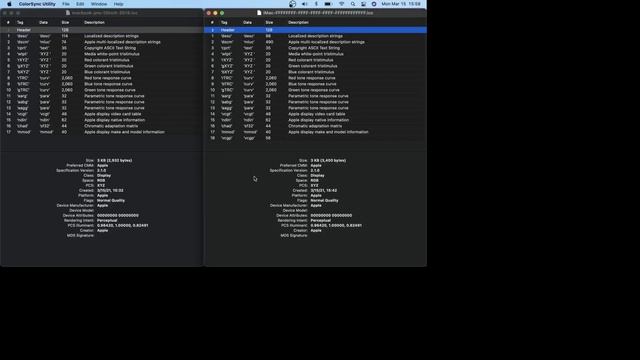Open the File menu
Viewport: 640px width, 360px height.
coord(66,4)
